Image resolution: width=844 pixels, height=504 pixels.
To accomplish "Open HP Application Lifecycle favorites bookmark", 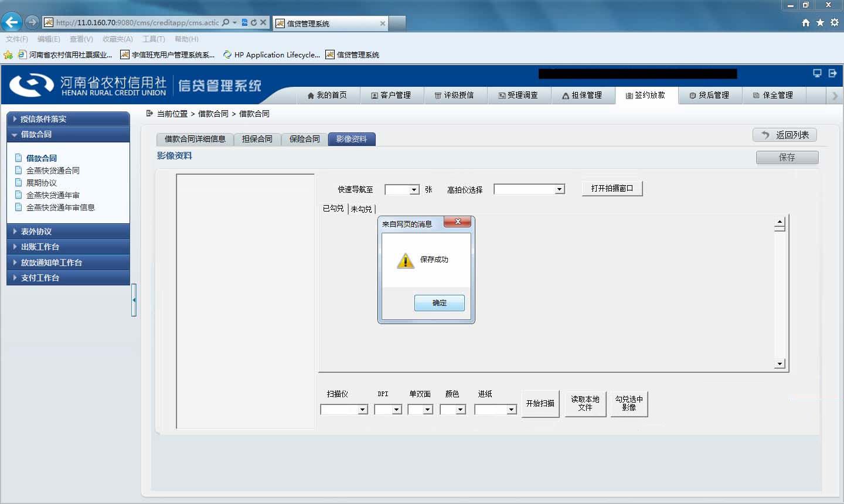I will coord(272,55).
